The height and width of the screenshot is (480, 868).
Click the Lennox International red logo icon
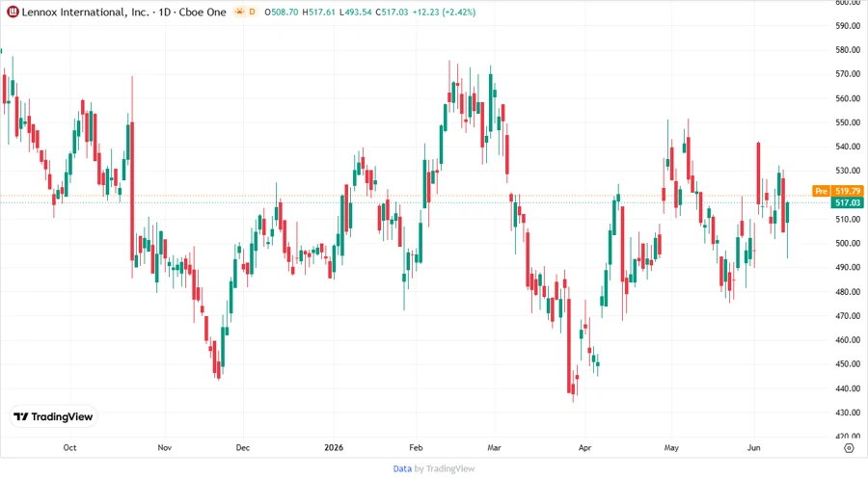point(13,12)
